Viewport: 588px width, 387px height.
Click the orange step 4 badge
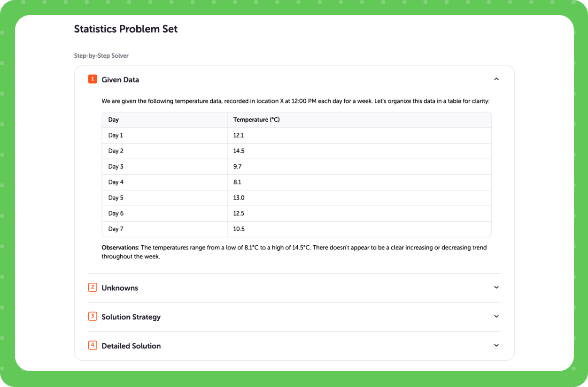(x=93, y=345)
